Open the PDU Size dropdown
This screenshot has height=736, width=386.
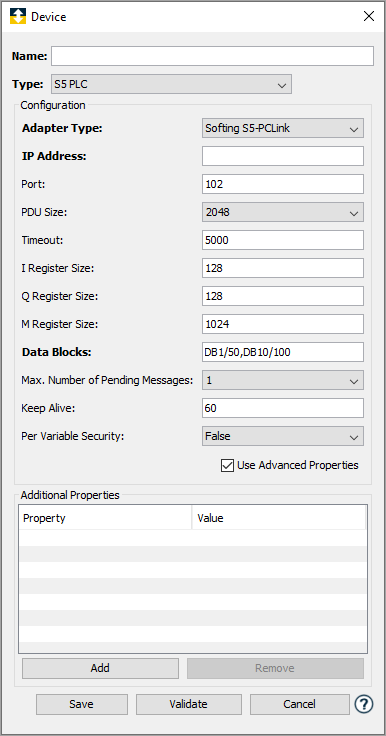(283, 212)
